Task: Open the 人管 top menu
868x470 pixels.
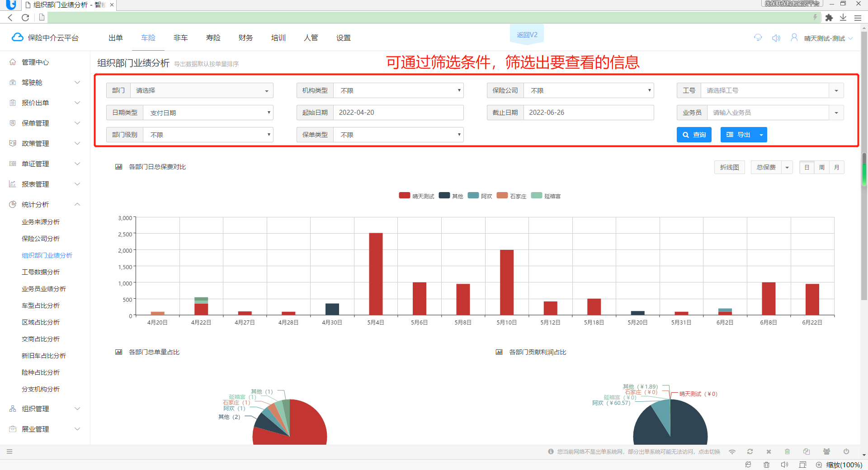Action: [x=311, y=38]
